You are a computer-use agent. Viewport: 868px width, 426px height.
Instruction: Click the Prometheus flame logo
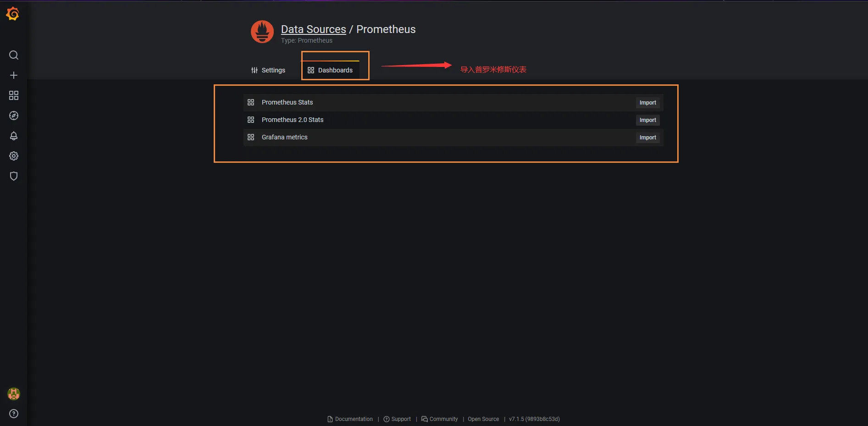[x=262, y=32]
